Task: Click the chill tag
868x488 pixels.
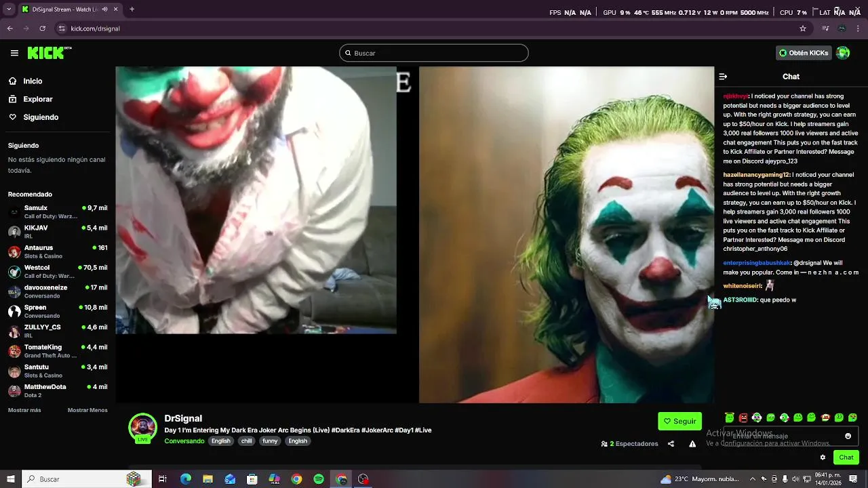Action: [246, 441]
